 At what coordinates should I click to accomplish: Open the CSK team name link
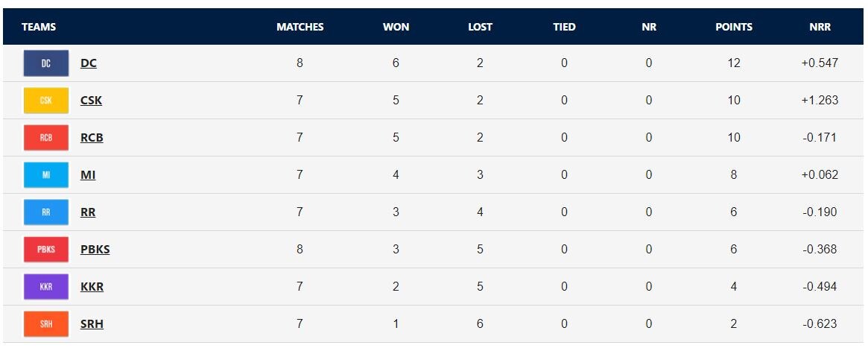pos(91,101)
